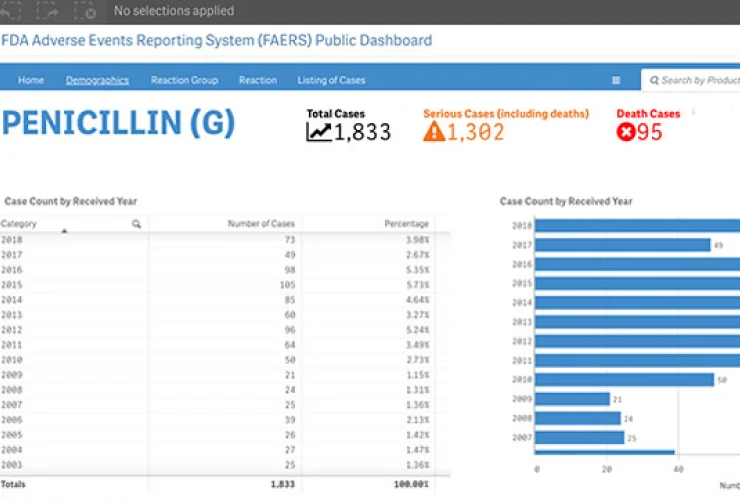The width and height of the screenshot is (740, 500).
Task: Click the FAERS Public Dashboard title
Action: 217,41
